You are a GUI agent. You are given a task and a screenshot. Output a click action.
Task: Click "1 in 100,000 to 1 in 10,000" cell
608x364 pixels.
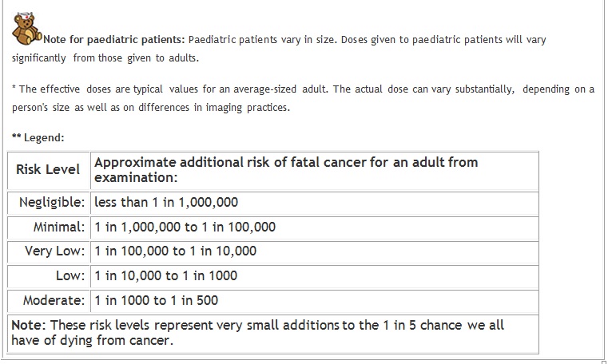click(315, 252)
